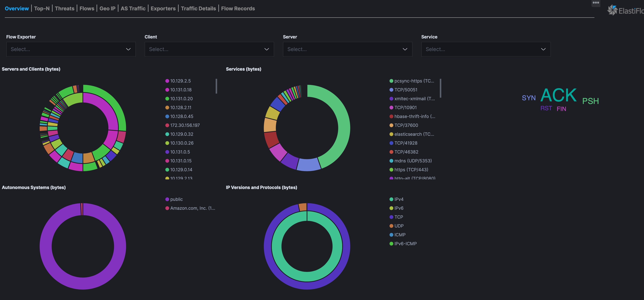This screenshot has width=644, height=300.
Task: Open the Service select dropdown
Action: click(485, 49)
